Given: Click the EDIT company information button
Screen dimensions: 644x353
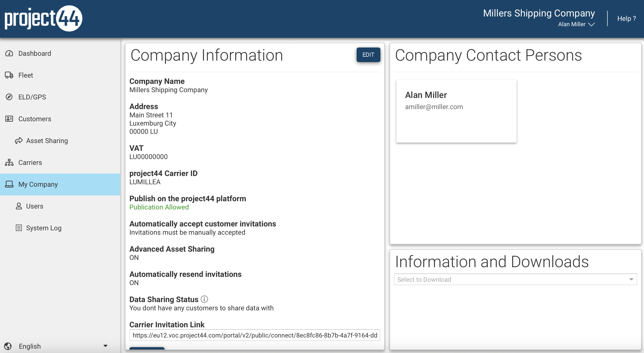Looking at the screenshot, I should [x=368, y=55].
